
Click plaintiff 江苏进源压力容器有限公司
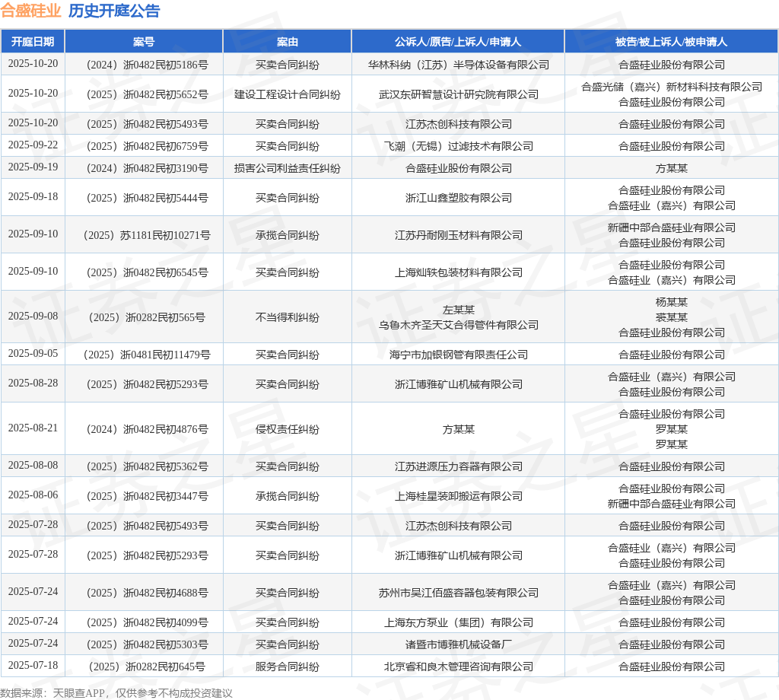pos(458,466)
